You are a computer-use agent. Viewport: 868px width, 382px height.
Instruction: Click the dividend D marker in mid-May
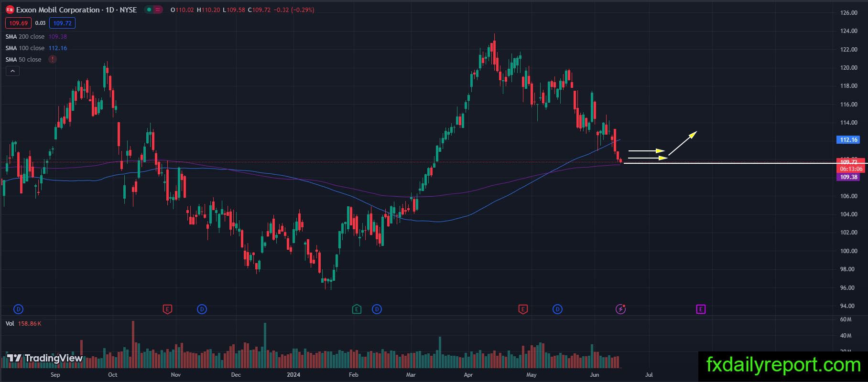[557, 309]
